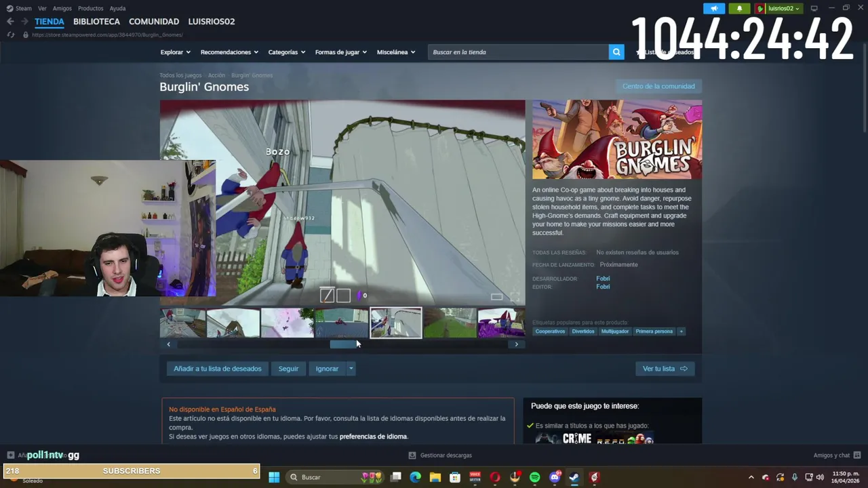
Task: Open Voicemeeter from the taskbar
Action: [475, 477]
